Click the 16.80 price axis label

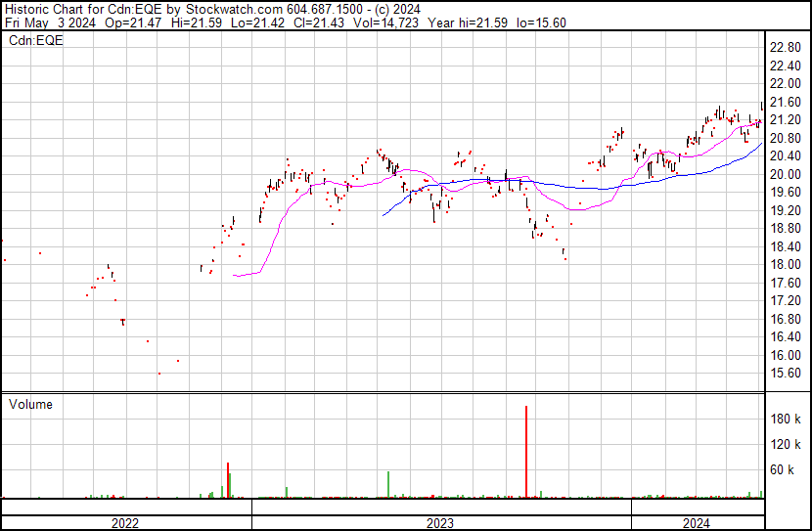785,320
